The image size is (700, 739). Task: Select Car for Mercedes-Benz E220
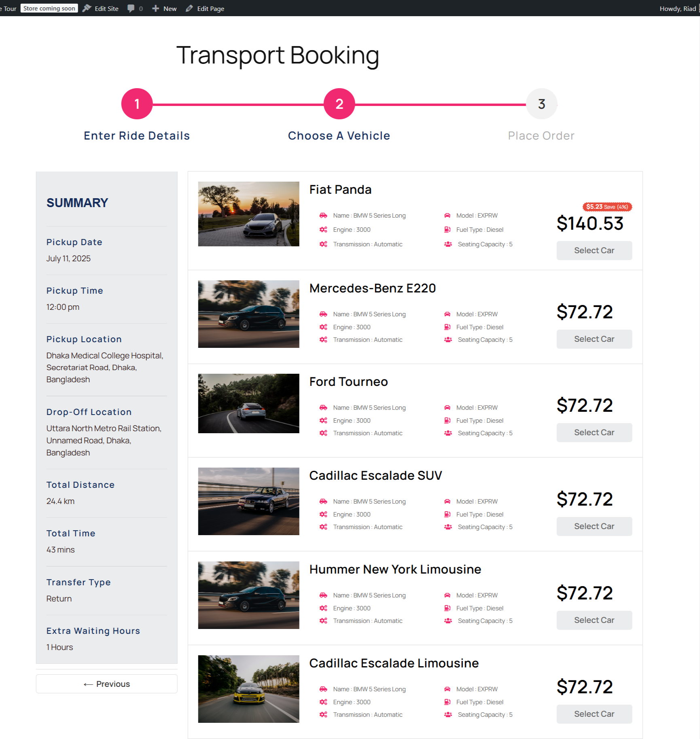click(x=594, y=339)
